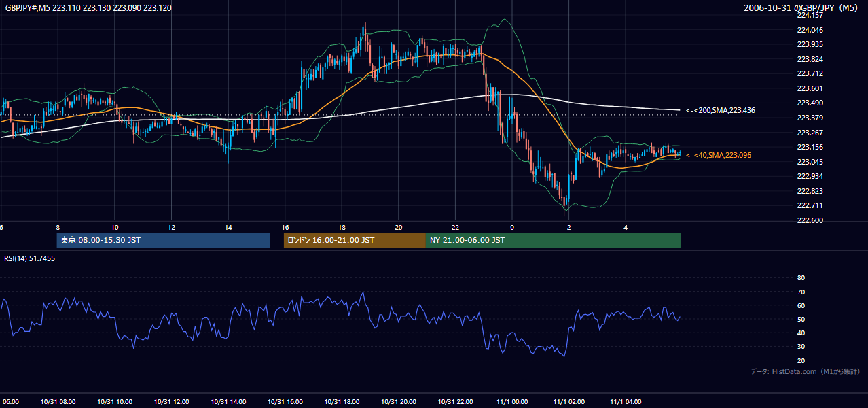Click price axis value 222.711
868x408 pixels.
pyautogui.click(x=810, y=205)
